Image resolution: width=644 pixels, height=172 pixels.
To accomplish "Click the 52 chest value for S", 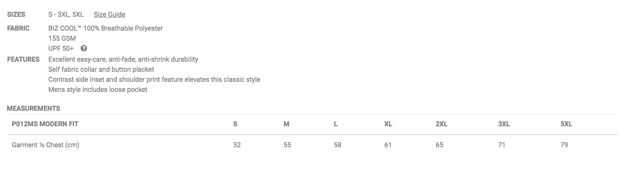I will pyautogui.click(x=237, y=145).
